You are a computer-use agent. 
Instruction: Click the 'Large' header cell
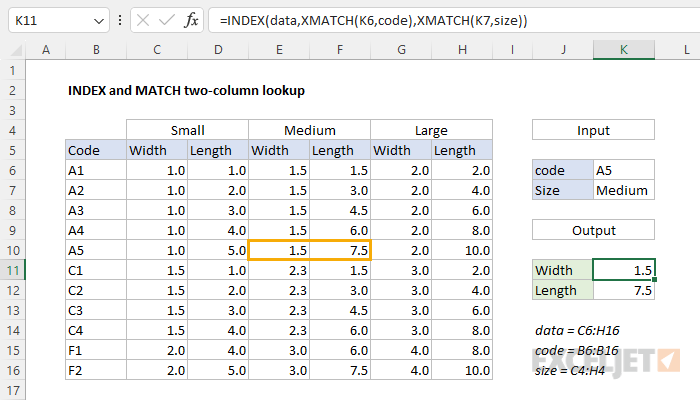(431, 130)
